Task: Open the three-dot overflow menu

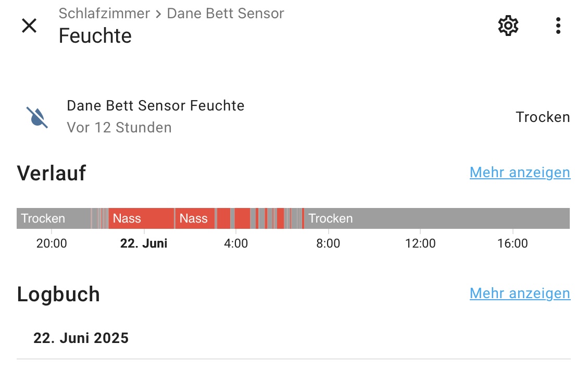Action: point(558,26)
